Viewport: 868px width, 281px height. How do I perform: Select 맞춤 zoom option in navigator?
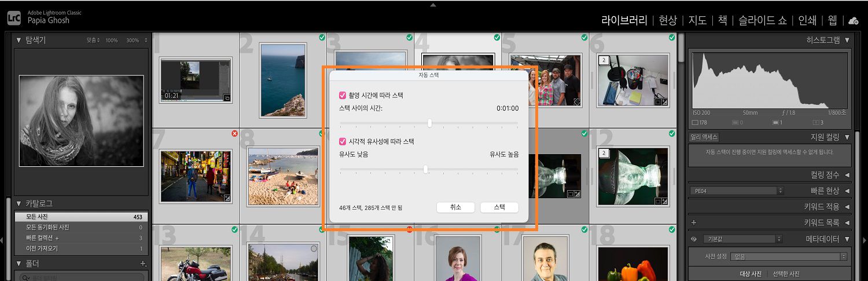(x=93, y=41)
